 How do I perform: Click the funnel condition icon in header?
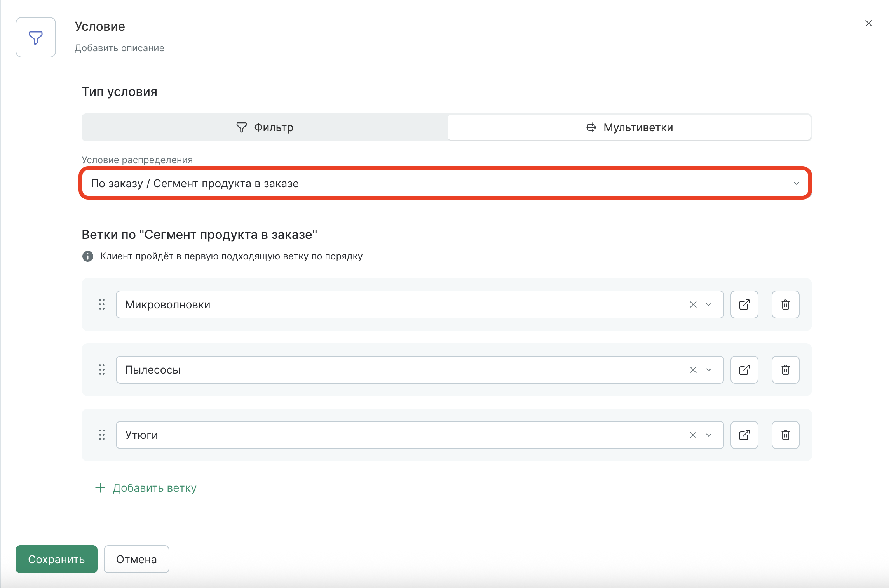(36, 37)
